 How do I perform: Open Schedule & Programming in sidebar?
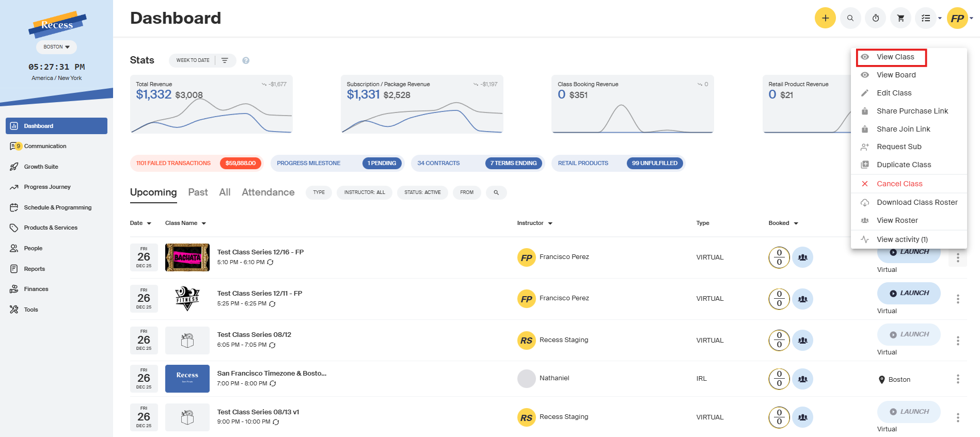point(57,207)
